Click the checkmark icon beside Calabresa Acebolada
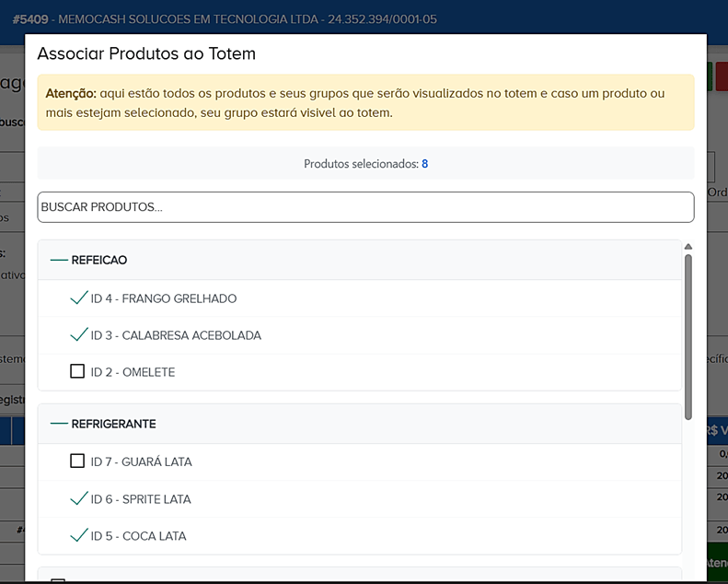The image size is (728, 584). point(78,335)
